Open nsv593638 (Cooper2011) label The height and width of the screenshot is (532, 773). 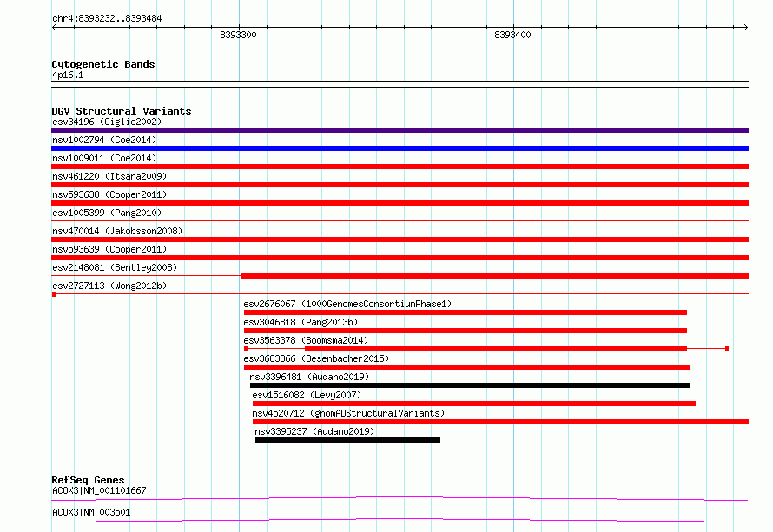point(109,194)
